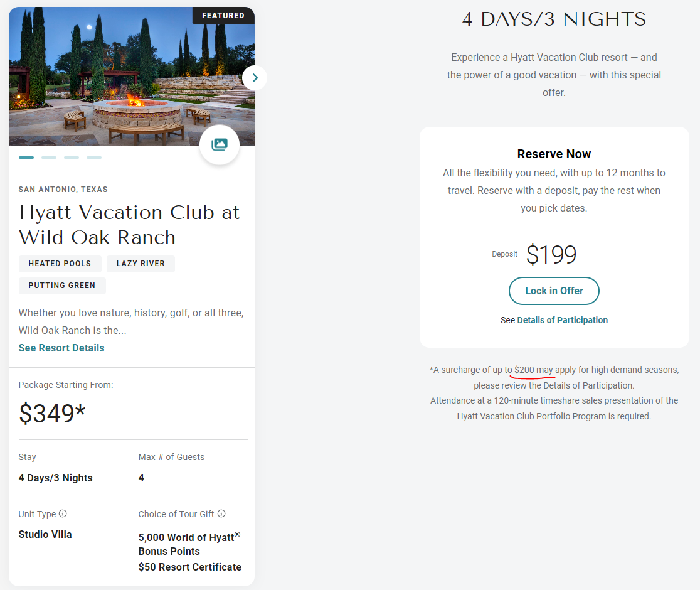
Task: Select the second carousel indicator dash
Action: 49,158
